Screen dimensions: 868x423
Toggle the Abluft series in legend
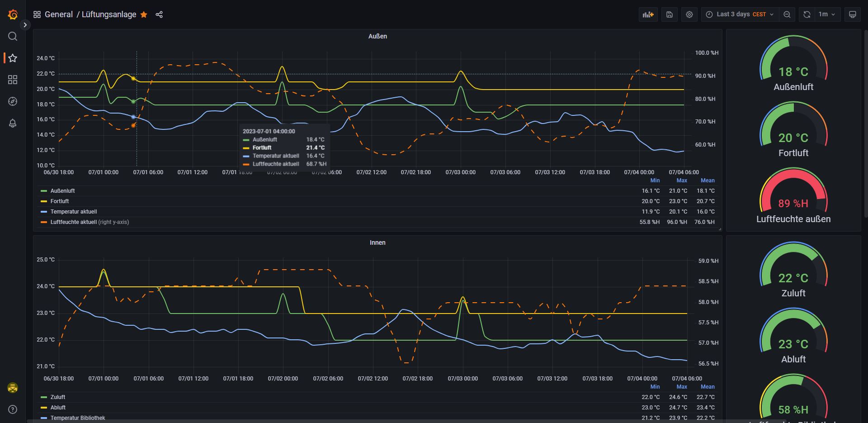tap(58, 408)
